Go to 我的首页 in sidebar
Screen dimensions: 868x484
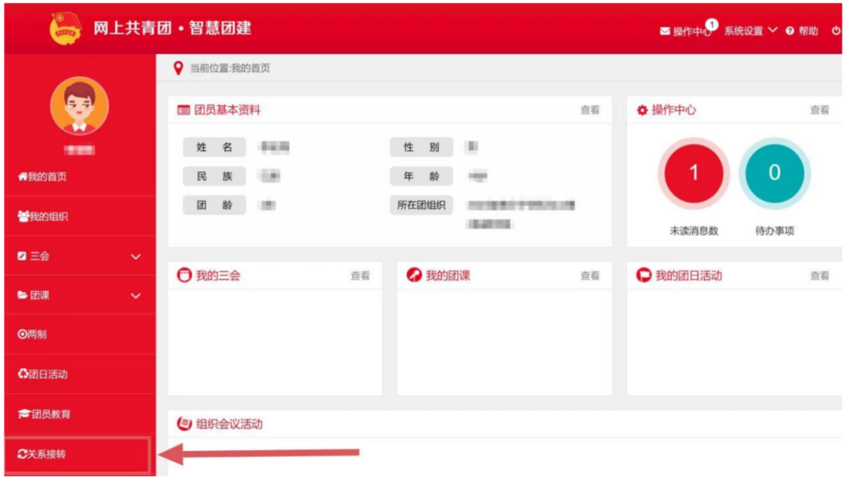pyautogui.click(x=43, y=177)
